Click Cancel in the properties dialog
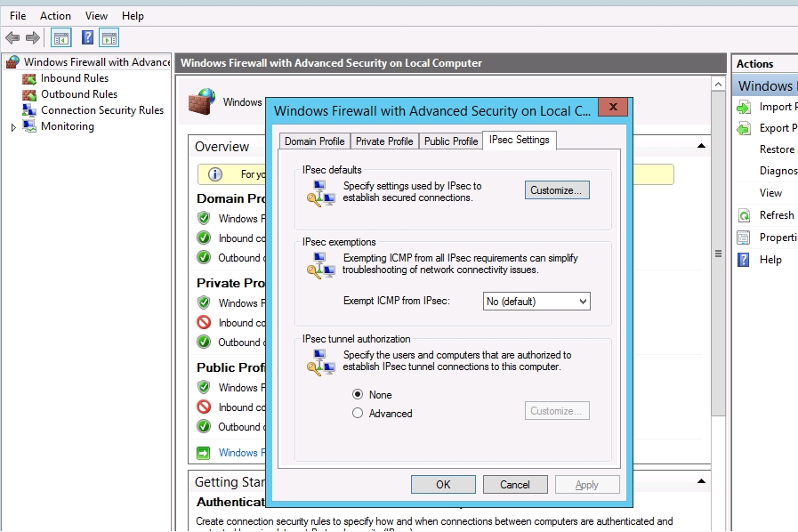The image size is (798, 532). pos(515,485)
